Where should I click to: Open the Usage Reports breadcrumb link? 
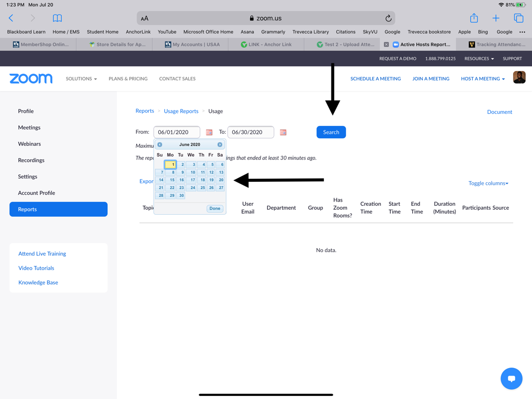(x=181, y=111)
